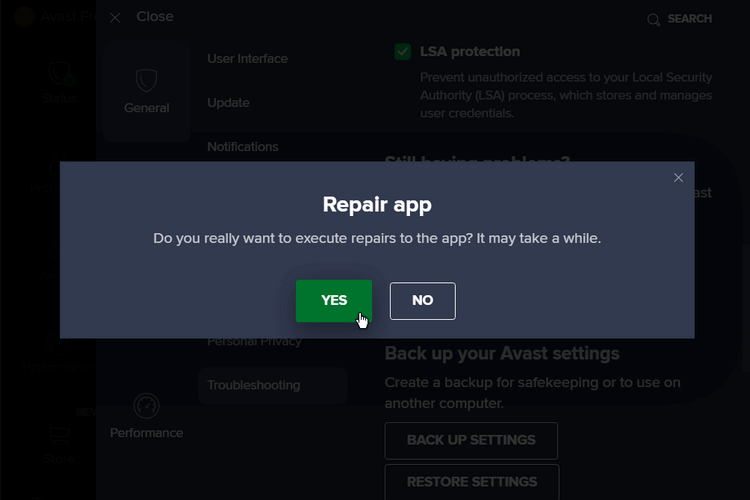The image size is (750, 500).
Task: Confirm repair with the YES button
Action: (334, 300)
